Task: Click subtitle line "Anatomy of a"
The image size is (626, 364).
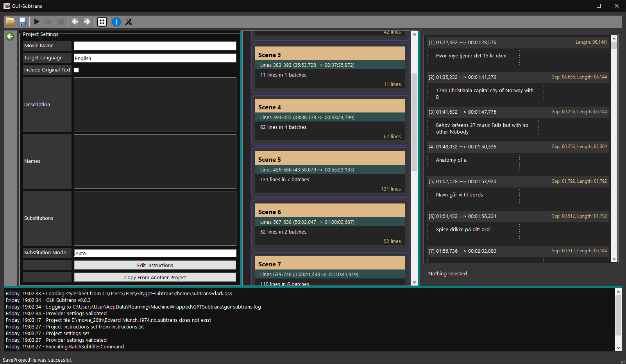Action: (451, 160)
